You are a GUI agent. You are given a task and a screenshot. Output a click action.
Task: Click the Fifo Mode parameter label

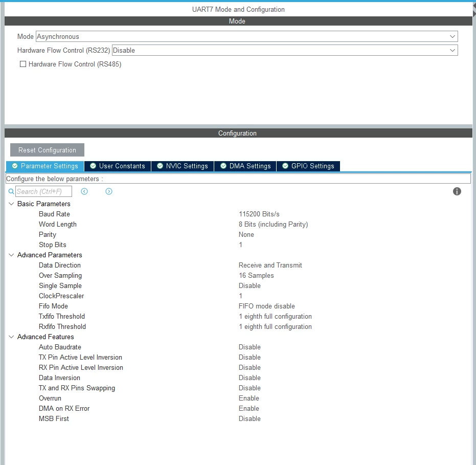pos(53,306)
